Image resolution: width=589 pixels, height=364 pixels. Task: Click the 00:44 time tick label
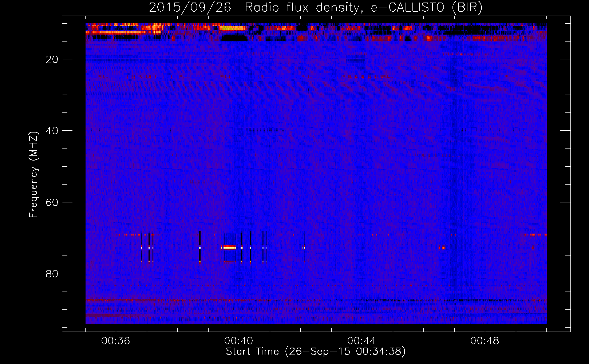point(362,341)
